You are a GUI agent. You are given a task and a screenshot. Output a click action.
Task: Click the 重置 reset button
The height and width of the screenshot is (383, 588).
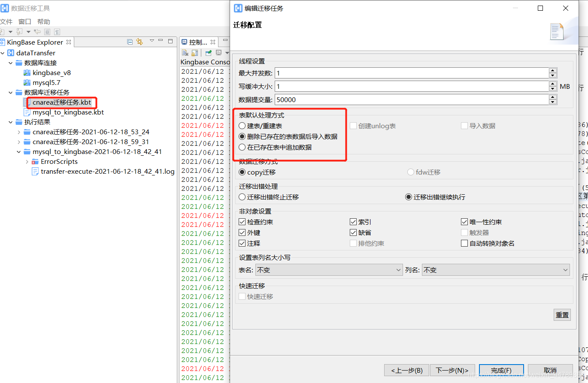562,314
